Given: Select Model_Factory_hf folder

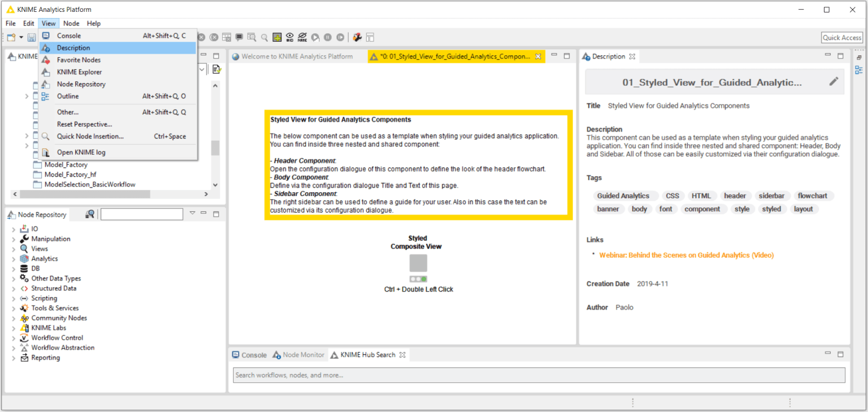Looking at the screenshot, I should coord(70,175).
